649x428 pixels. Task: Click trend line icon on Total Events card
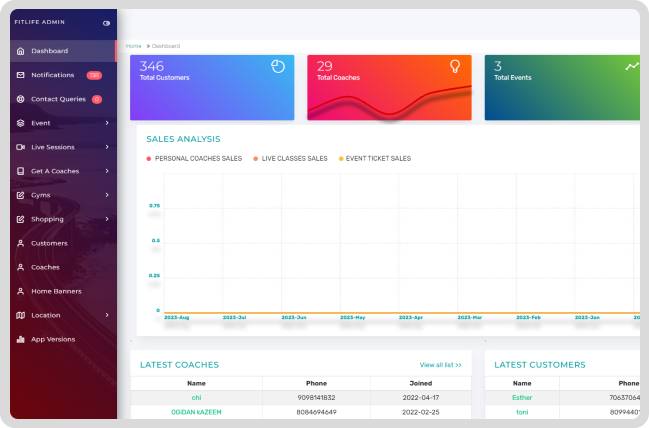[632, 66]
